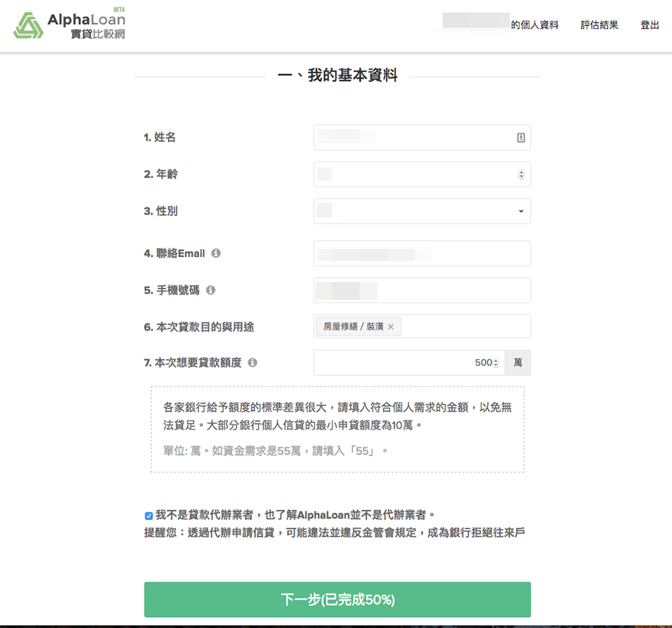Focus the 年齡 input field
The height and width of the screenshot is (628, 672).
pos(422,174)
